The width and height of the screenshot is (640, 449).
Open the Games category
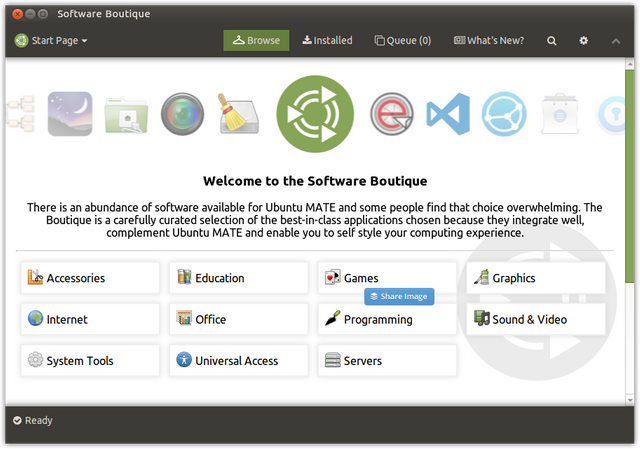(387, 278)
